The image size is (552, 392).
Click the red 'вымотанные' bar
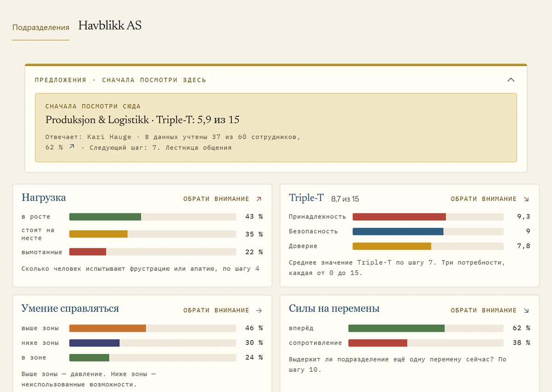tap(88, 252)
